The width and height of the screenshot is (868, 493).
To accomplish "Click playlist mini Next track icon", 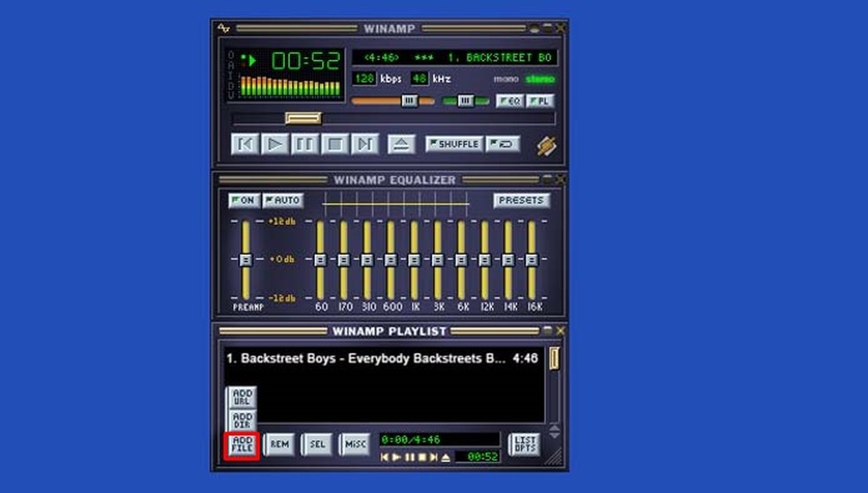I will coord(433,458).
